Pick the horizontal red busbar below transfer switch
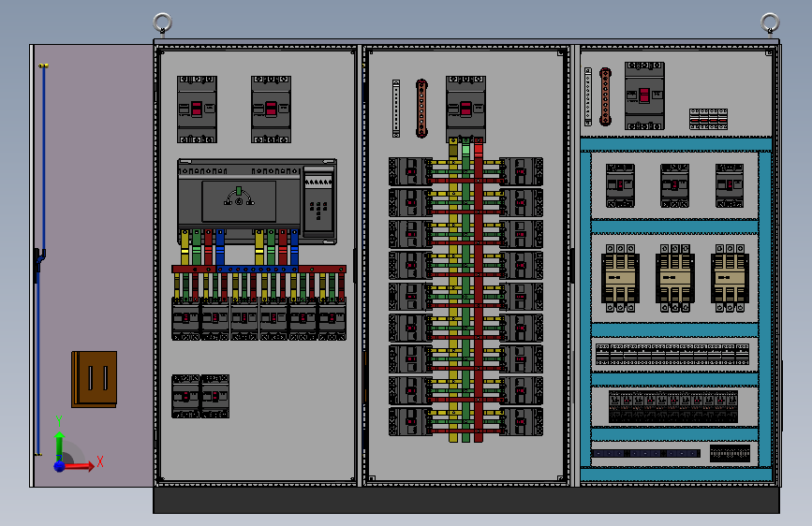This screenshot has width=812, height=526. pyautogui.click(x=194, y=270)
